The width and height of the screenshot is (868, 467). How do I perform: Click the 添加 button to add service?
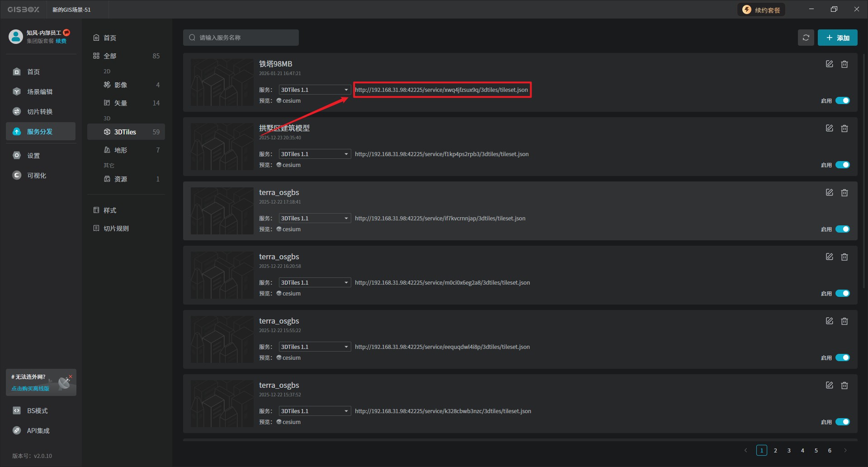pos(837,38)
